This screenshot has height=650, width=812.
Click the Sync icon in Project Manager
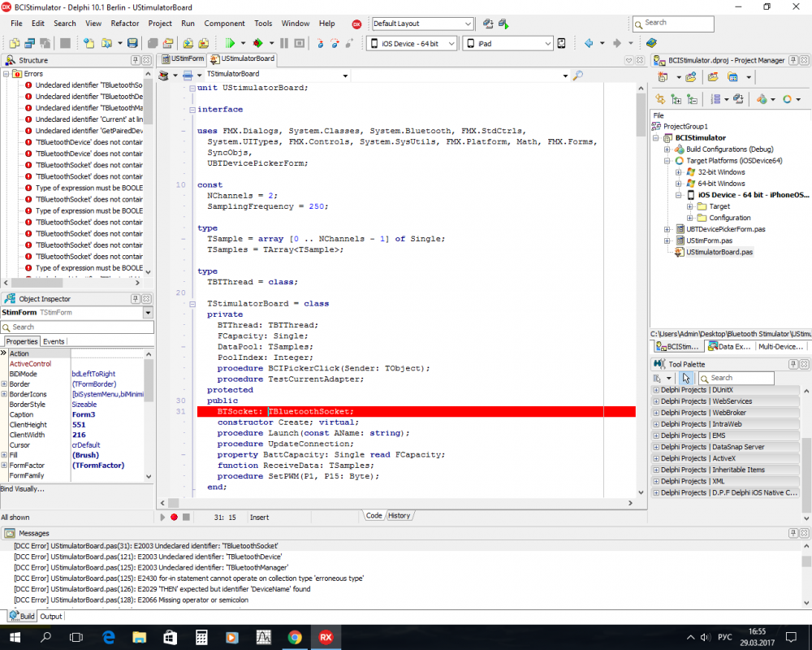(660, 99)
